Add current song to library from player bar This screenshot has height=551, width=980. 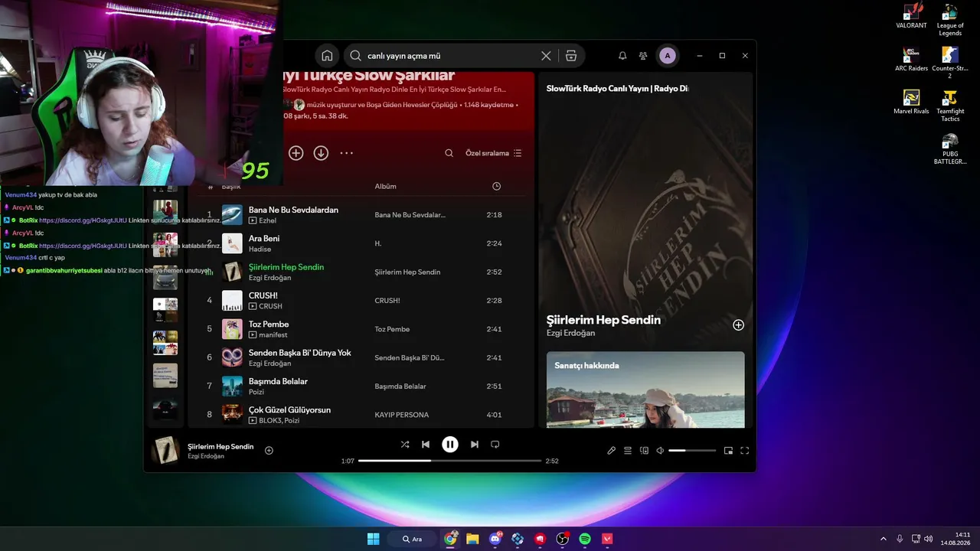click(x=269, y=450)
